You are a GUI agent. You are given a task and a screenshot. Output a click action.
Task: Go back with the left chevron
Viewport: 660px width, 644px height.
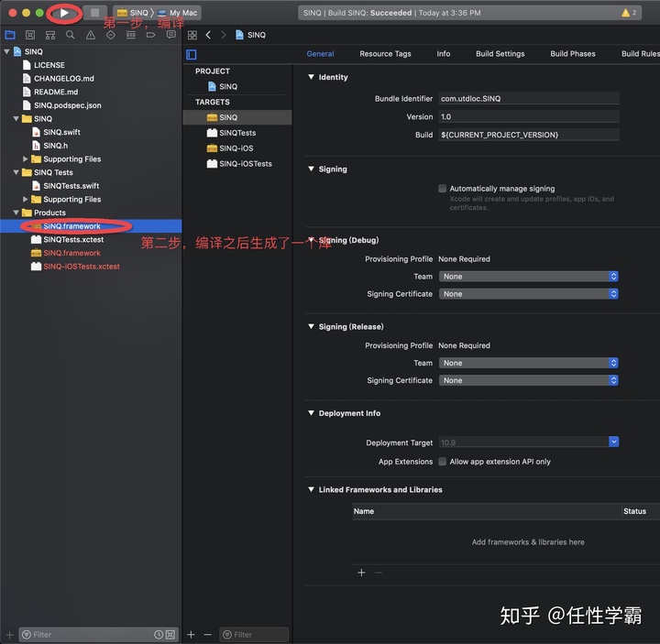pyautogui.click(x=208, y=35)
